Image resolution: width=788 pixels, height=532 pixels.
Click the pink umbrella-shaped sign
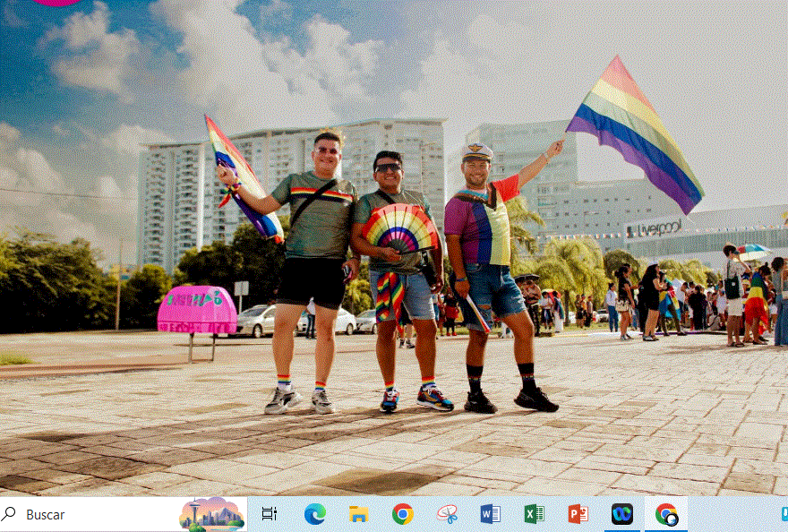(197, 311)
